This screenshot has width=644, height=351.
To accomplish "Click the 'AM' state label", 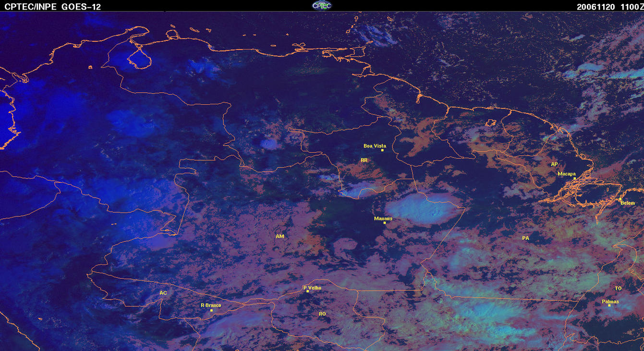I will coord(280,236).
